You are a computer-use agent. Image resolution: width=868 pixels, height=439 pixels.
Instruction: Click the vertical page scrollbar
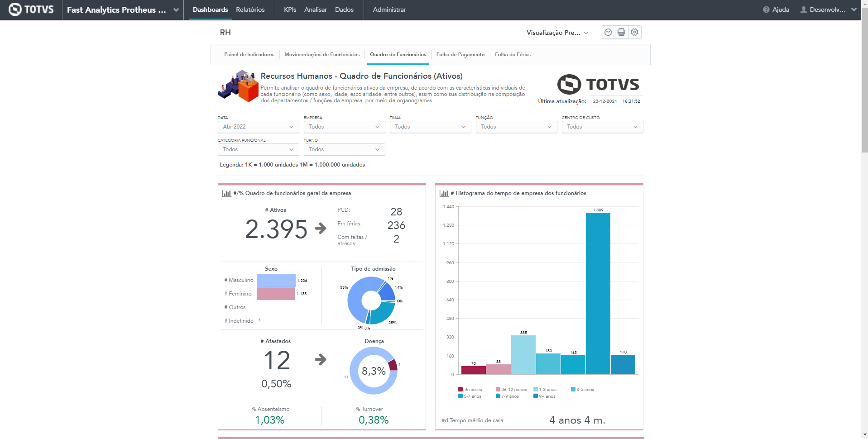click(864, 91)
